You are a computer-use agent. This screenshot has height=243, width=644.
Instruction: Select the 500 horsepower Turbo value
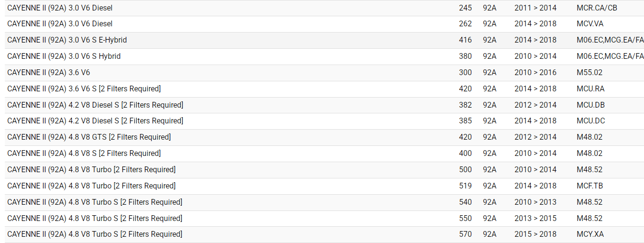point(465,170)
